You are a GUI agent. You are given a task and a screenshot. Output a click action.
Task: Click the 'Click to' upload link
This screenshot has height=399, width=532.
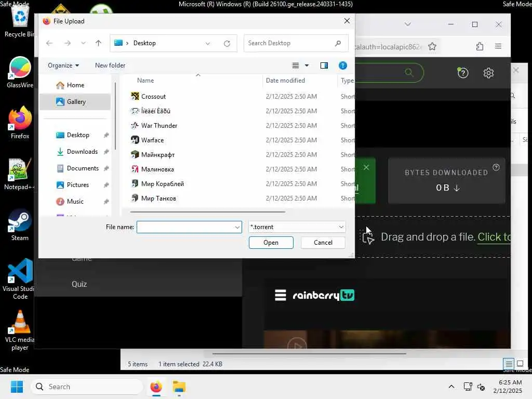point(494,237)
